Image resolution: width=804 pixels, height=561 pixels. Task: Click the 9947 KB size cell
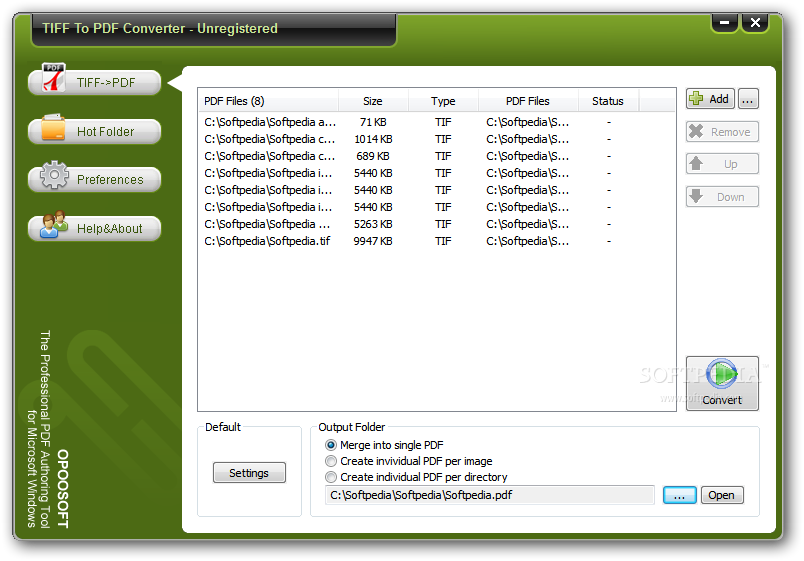[x=373, y=241]
